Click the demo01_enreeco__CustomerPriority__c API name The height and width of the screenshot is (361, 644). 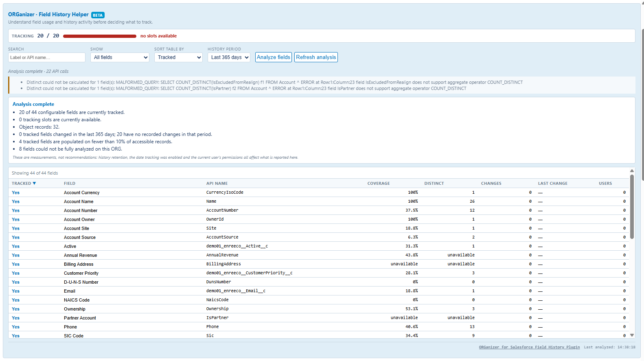tap(250, 273)
